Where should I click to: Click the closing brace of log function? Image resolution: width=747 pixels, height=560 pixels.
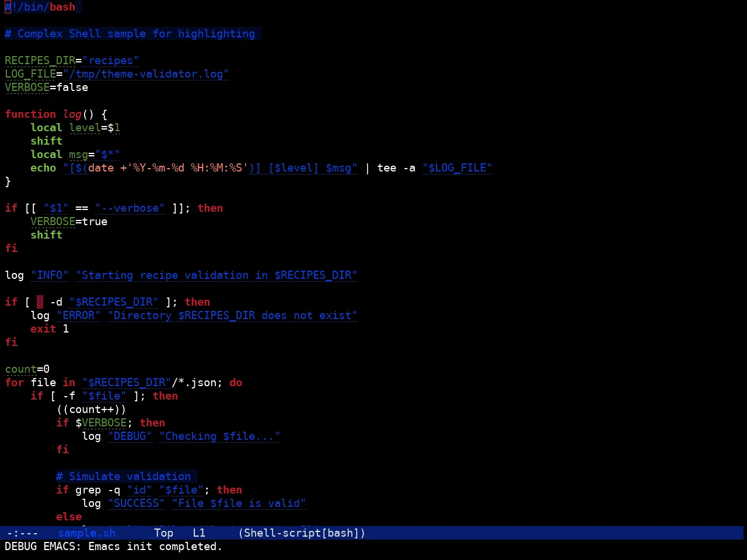8,181
